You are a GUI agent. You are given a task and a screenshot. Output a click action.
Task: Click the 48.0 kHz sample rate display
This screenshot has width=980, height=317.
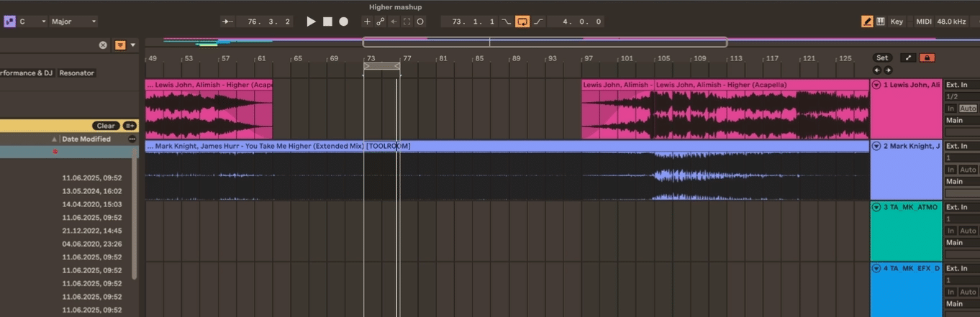point(951,22)
